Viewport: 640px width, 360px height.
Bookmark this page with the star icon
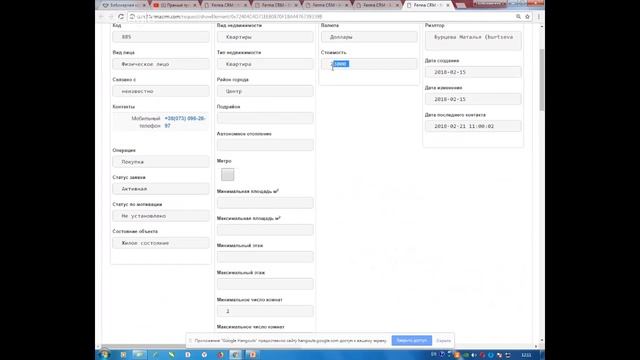[527, 17]
